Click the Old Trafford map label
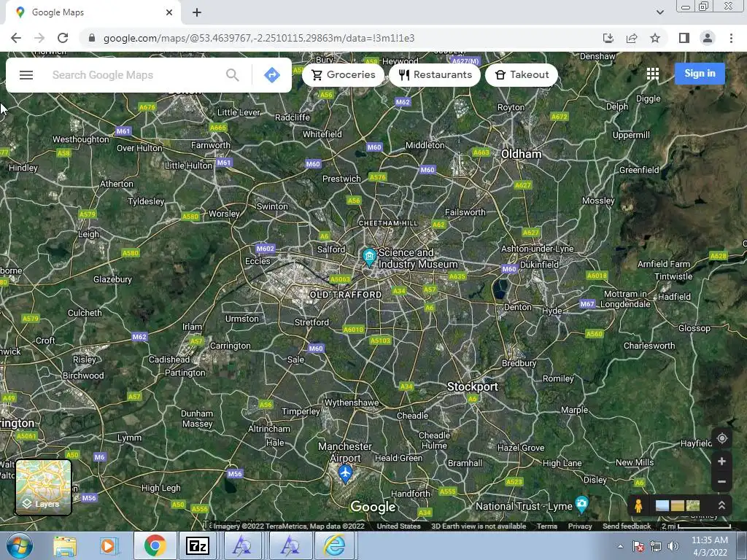The height and width of the screenshot is (560, 747). pos(345,295)
